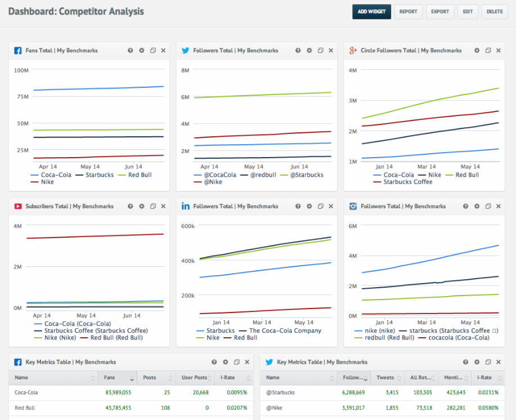Toggle @redbull series in Twitter chart legend
The image size is (516, 420).
click(258, 175)
